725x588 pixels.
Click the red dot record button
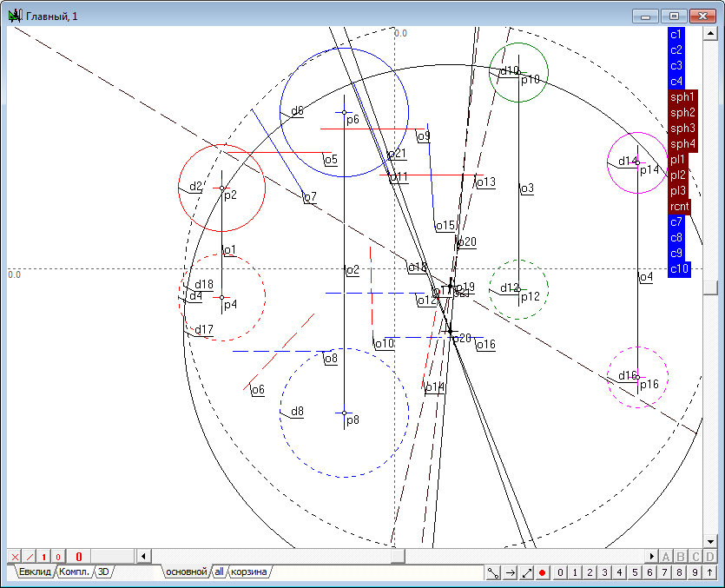pos(543,572)
